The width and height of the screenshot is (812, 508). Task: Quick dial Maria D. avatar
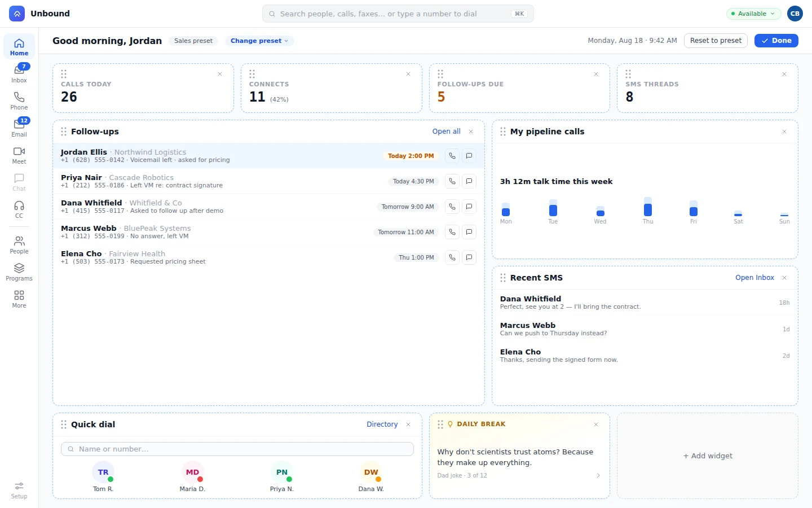[x=192, y=472]
